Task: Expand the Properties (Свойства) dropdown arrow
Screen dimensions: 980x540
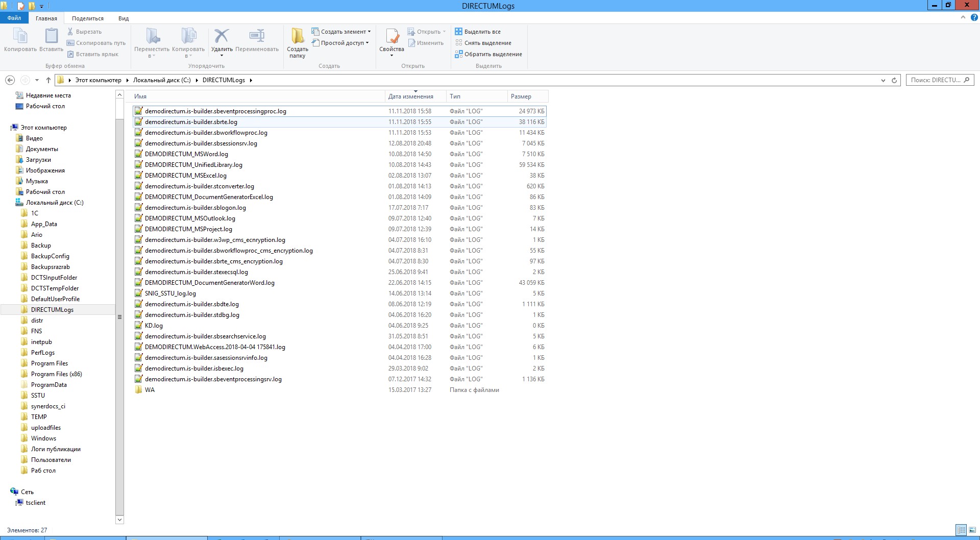Action: click(x=392, y=56)
